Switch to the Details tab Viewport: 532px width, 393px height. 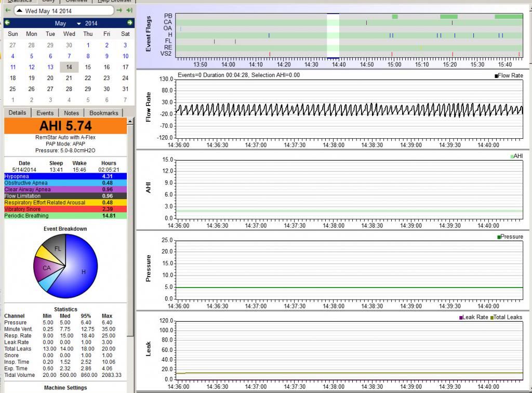click(17, 113)
